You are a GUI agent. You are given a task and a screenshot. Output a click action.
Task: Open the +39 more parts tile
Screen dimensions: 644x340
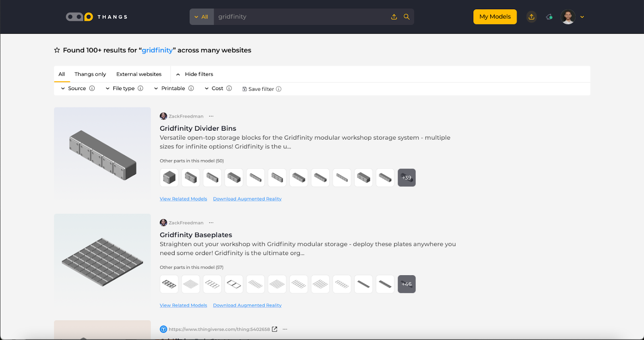pos(407,177)
